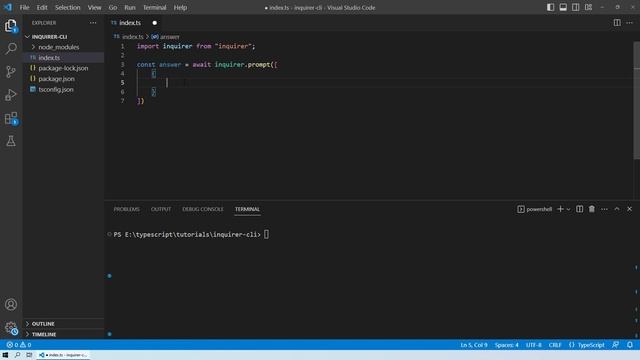
Task: Split the editor to the right
Action: click(617, 23)
